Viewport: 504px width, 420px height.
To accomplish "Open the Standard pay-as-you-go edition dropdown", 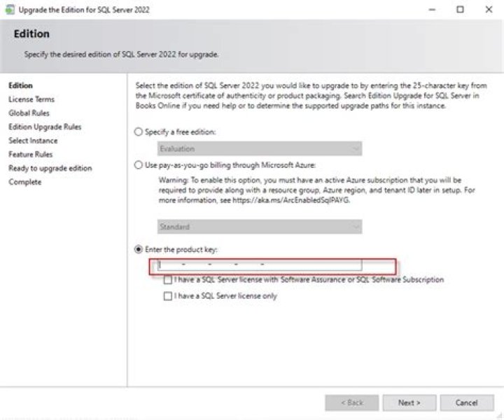I will [x=260, y=227].
